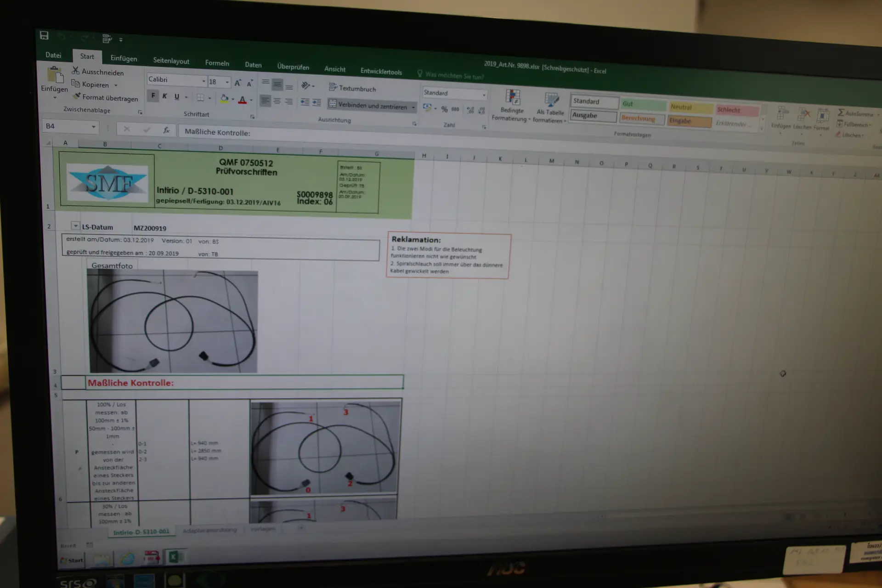
Task: Expand the Name Box B4 dropdown
Action: pos(93,126)
